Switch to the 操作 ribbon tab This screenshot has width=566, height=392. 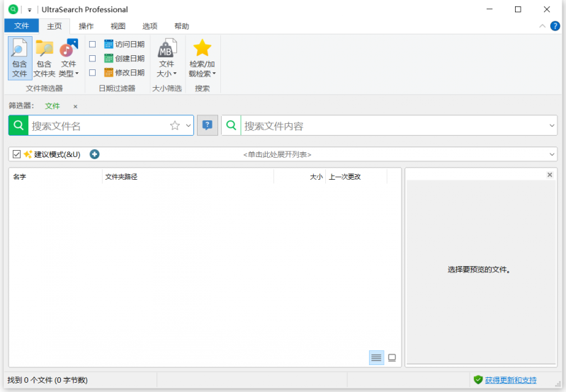tap(86, 26)
